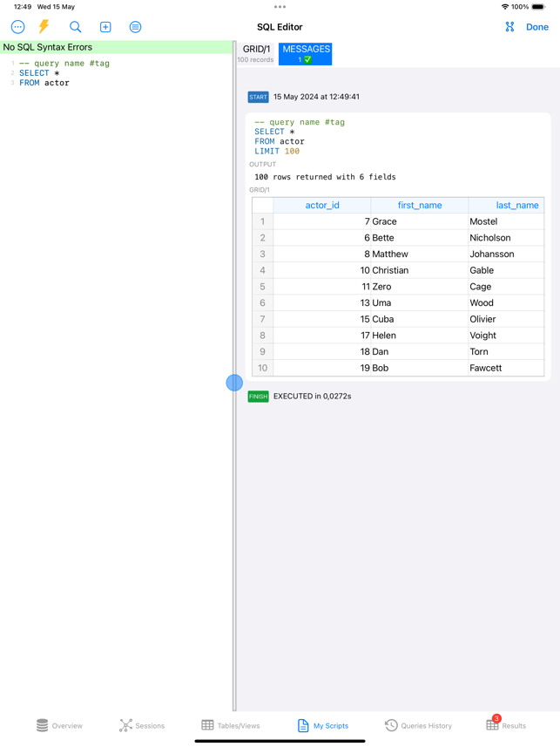The width and height of the screenshot is (560, 747).
Task: Sort by first_name column header
Action: 420,206
